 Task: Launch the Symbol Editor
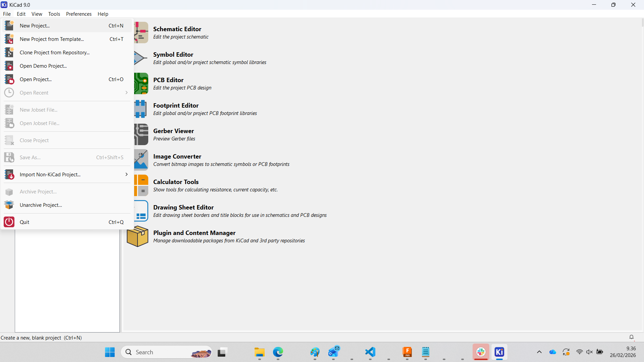(173, 58)
